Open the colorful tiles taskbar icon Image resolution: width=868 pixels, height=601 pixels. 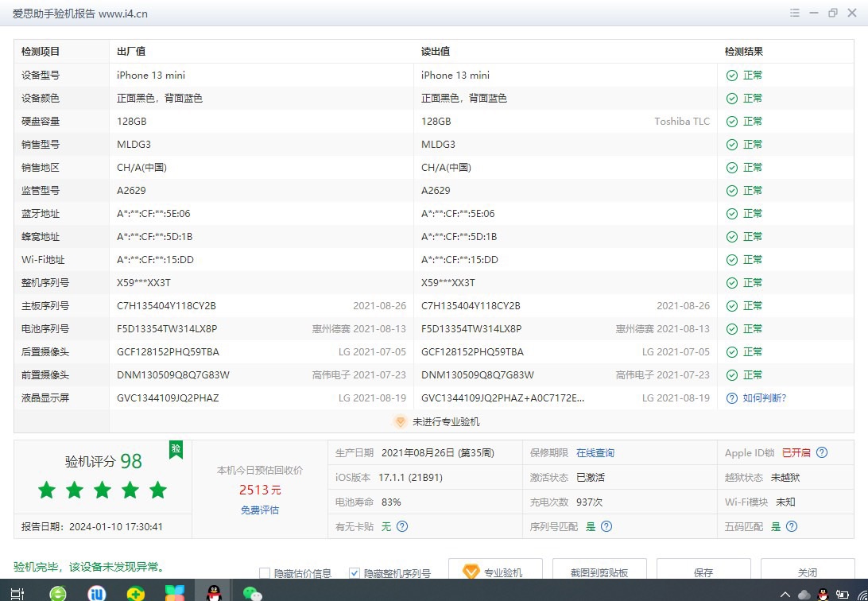(x=175, y=593)
